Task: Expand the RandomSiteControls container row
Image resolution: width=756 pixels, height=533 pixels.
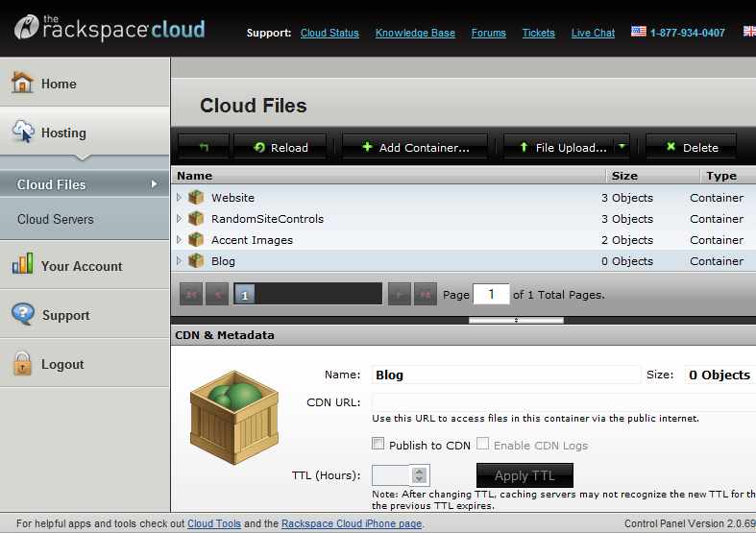Action: [179, 218]
